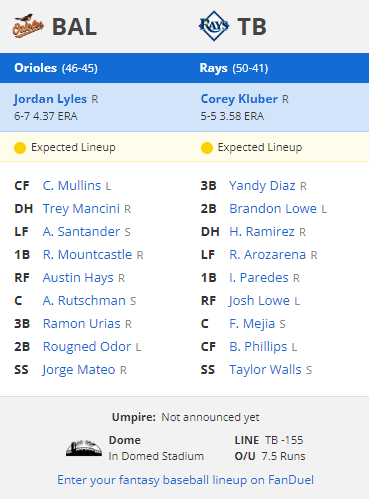View Jorge Mateo's player page
Image resolution: width=369 pixels, height=499 pixels.
79,370
